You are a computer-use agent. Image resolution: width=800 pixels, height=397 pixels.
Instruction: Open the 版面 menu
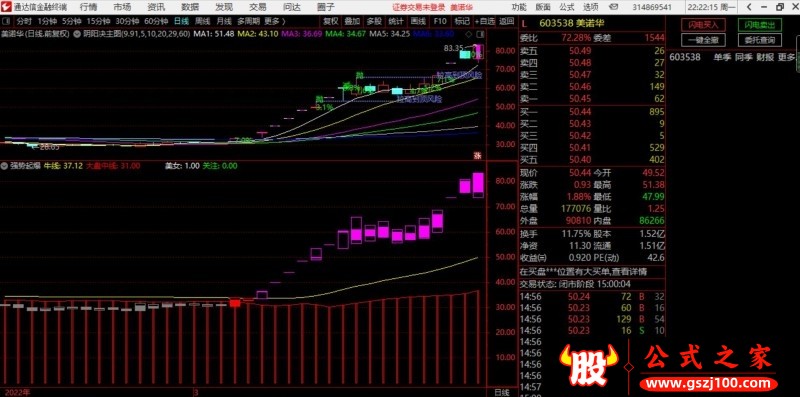pos(543,7)
